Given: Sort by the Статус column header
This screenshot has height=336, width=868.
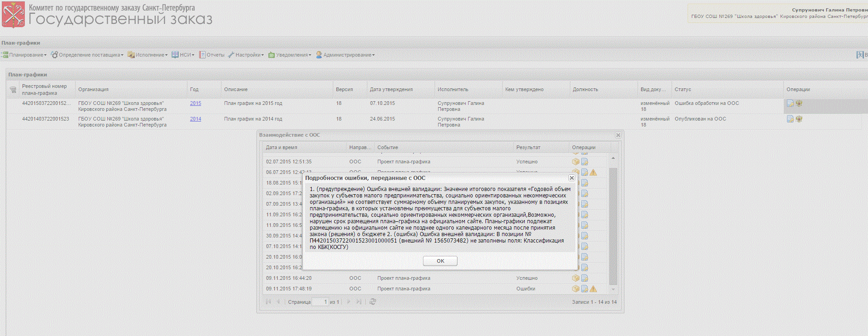Looking at the screenshot, I should [x=728, y=89].
